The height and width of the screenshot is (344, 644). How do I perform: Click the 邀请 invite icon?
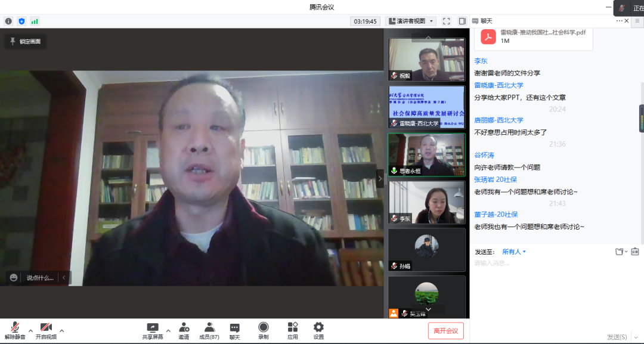(x=184, y=330)
